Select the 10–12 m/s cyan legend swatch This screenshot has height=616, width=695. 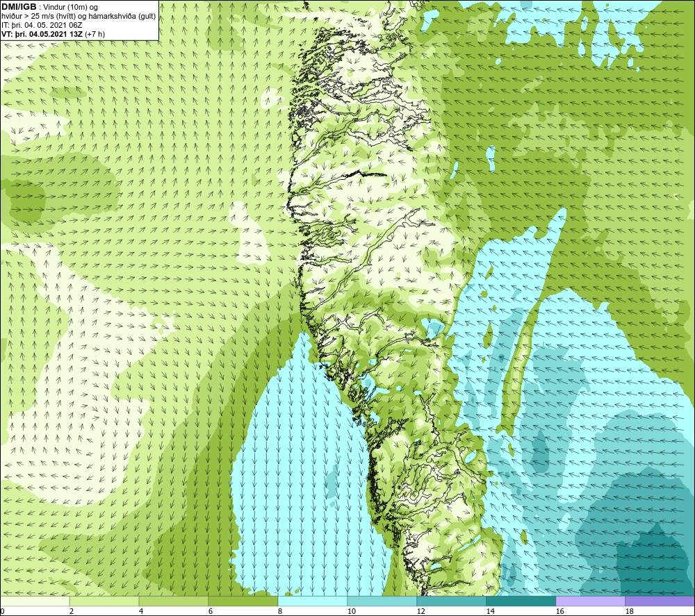click(x=382, y=601)
